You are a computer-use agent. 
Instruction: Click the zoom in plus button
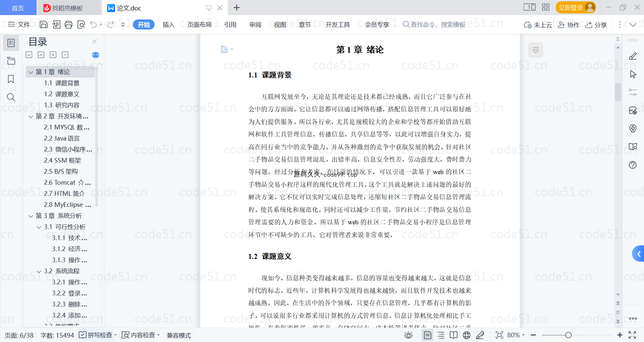click(x=620, y=335)
